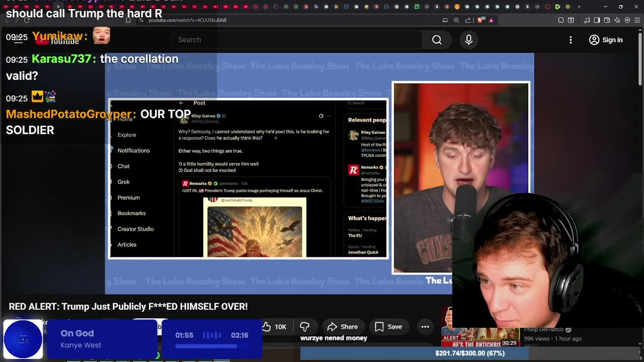Open the Brave Shields lion icon
Screen dimensions: 644x362
tap(480, 20)
